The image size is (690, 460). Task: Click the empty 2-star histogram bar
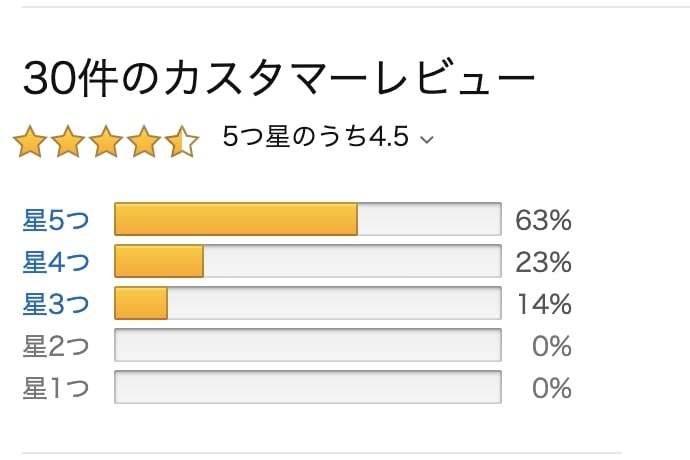(x=308, y=345)
